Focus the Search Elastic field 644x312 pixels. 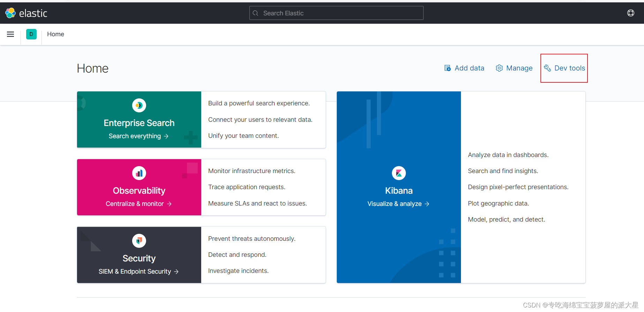[336, 13]
